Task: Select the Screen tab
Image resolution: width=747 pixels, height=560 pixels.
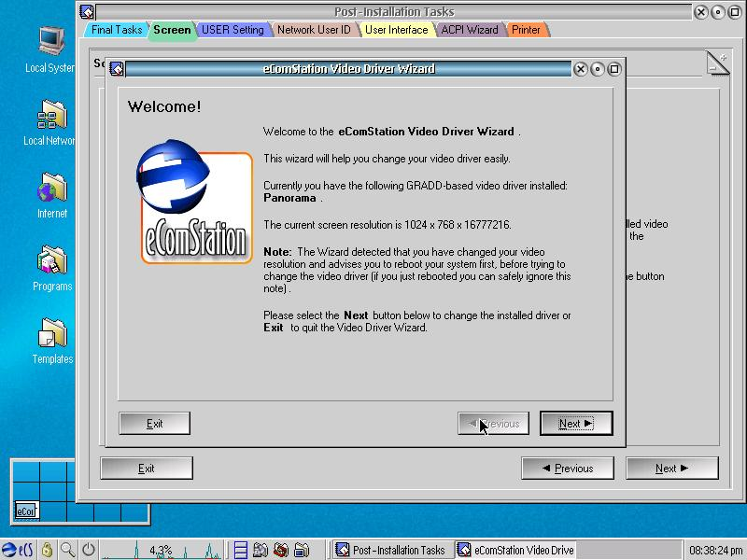Action: coord(172,30)
